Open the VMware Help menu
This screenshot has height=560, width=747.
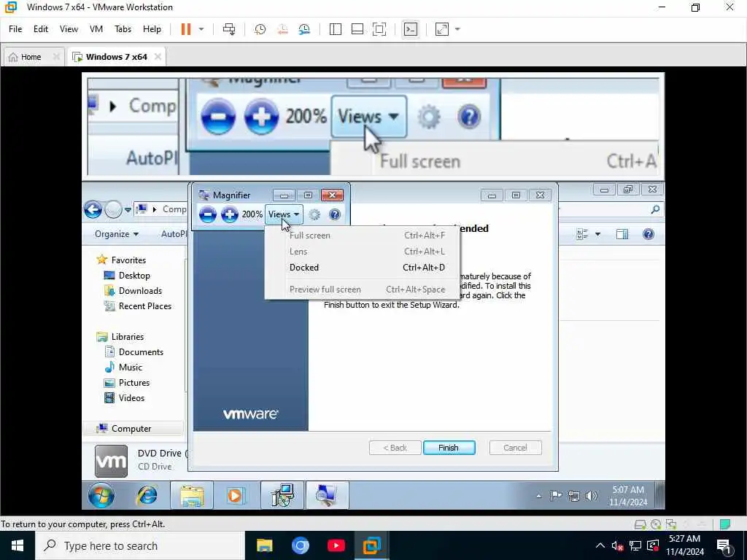[152, 29]
